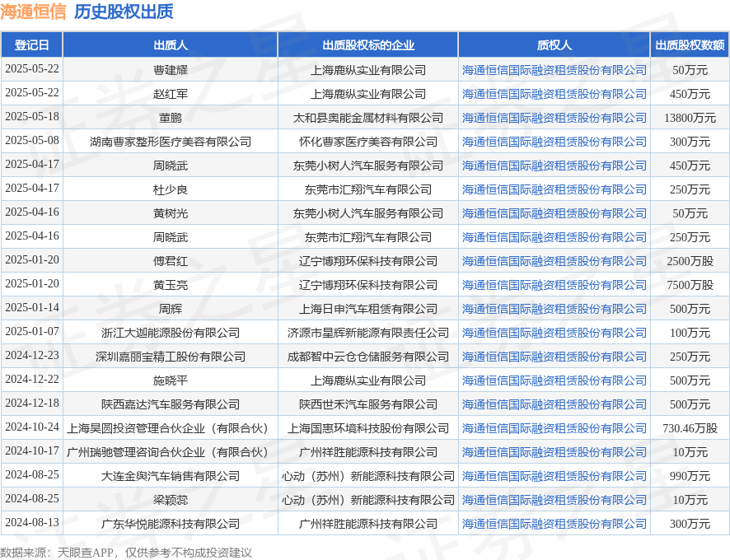Screen dimensions: 730x560
Task: Click the 质权人 column header
Action: 554,45
